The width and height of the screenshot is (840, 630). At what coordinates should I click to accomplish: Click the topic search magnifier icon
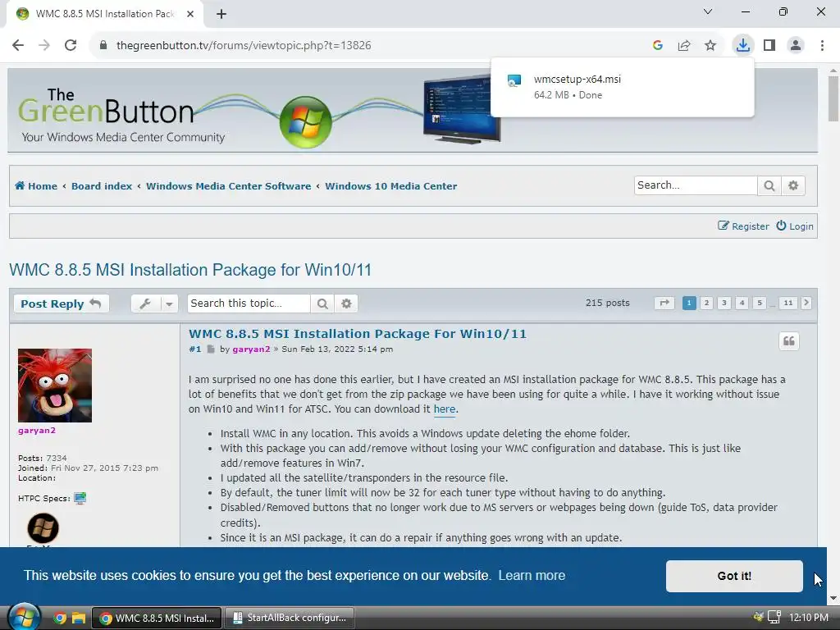coord(322,304)
